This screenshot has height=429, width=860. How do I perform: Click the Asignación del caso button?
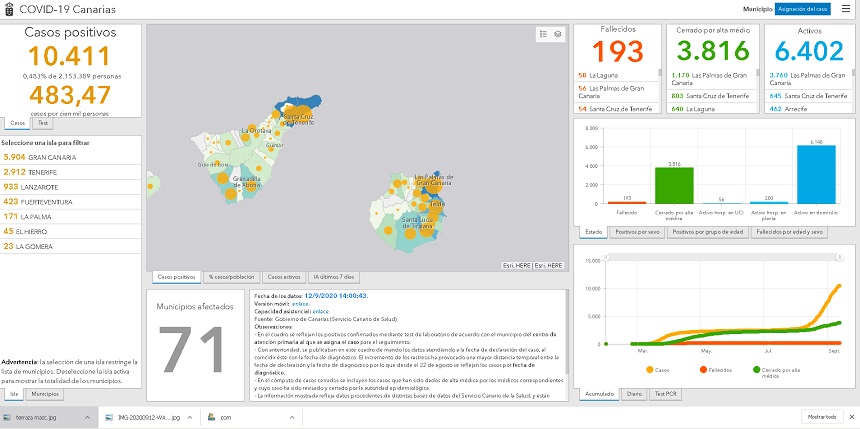[803, 8]
